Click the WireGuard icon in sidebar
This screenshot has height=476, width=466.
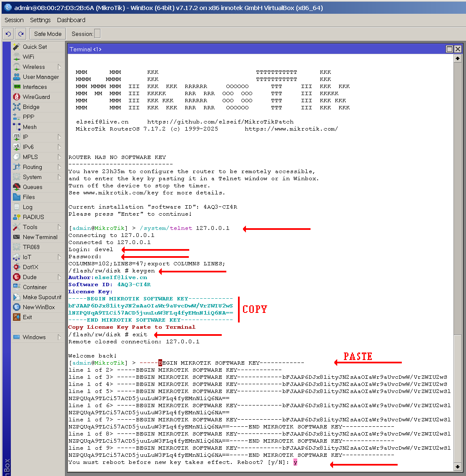(17, 97)
